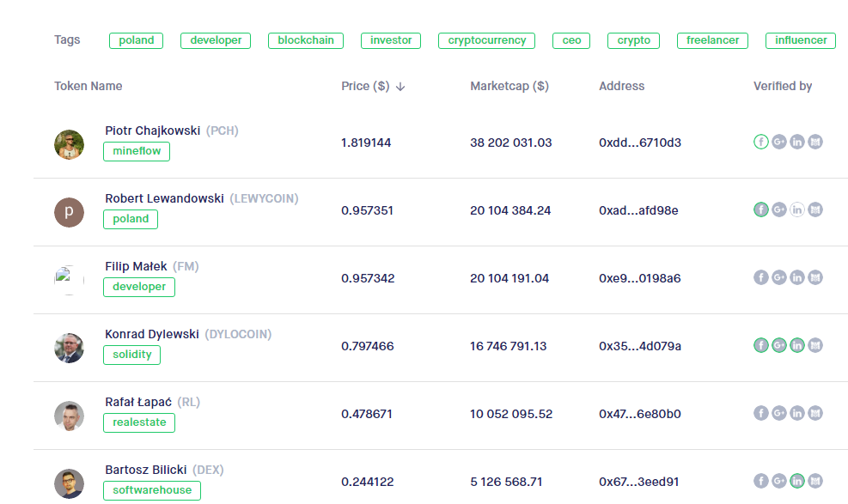Click LinkedIn verification icon for Filip Małek

797,277
